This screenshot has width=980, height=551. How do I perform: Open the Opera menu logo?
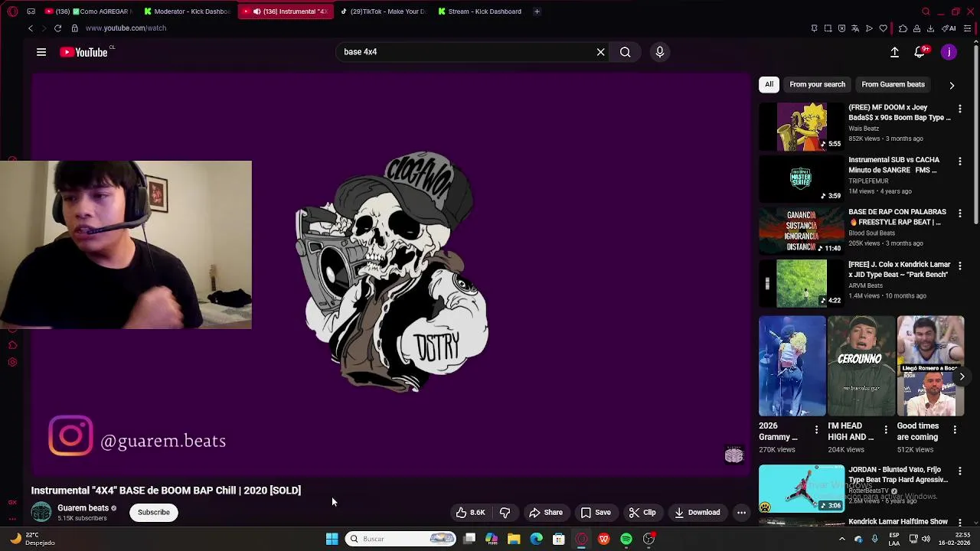pyautogui.click(x=11, y=11)
